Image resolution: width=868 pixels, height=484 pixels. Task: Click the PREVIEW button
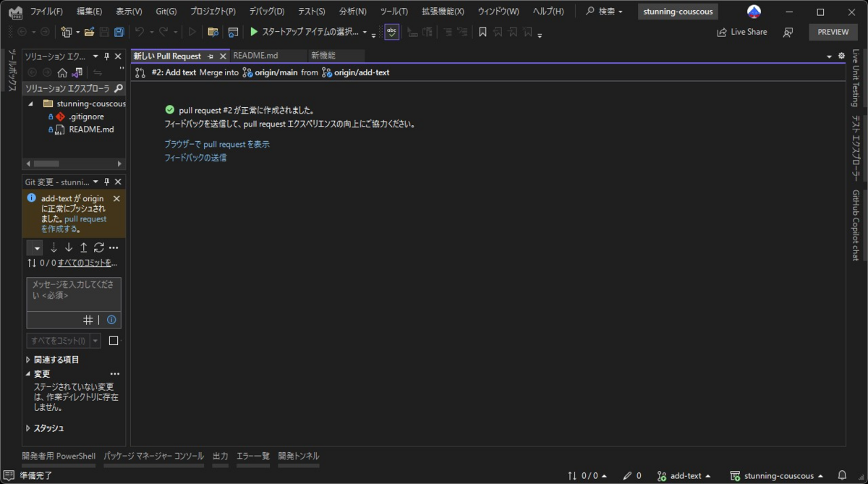[x=833, y=32]
